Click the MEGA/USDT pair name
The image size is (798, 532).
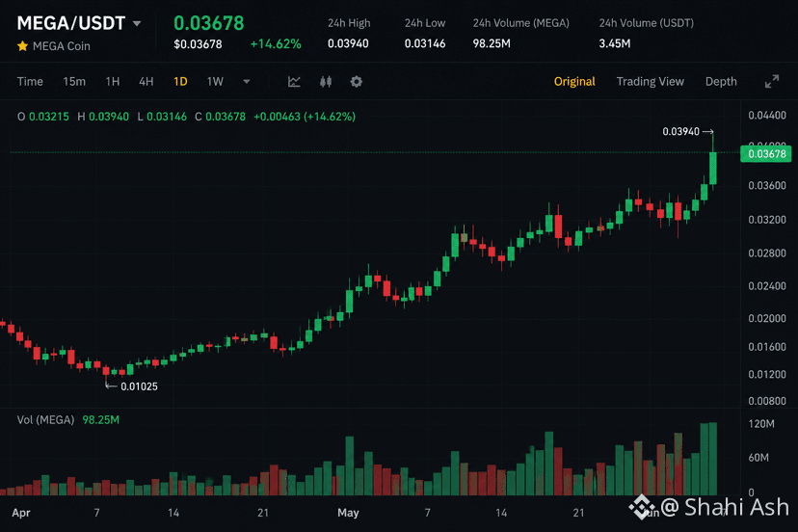tap(70, 23)
